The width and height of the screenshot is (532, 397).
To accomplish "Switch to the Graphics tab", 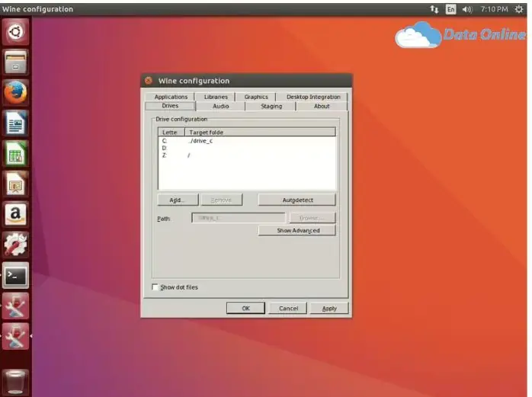I will pyautogui.click(x=256, y=97).
